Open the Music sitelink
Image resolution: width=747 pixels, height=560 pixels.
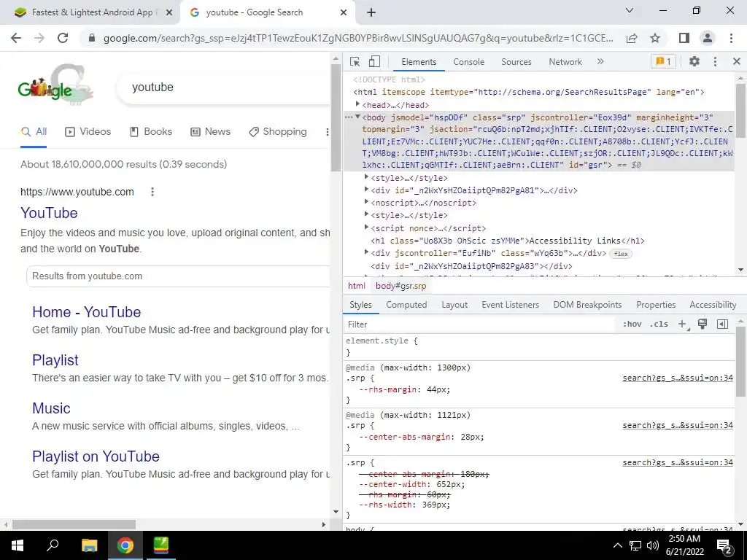coord(52,408)
